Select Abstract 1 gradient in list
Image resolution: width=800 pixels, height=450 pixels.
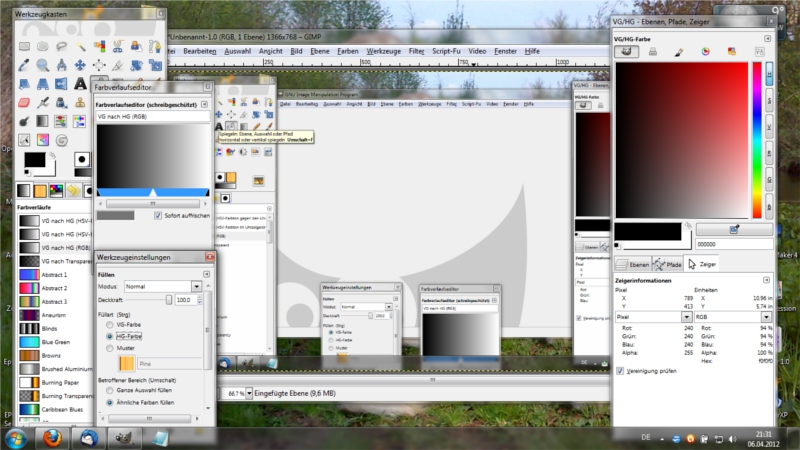(55, 274)
